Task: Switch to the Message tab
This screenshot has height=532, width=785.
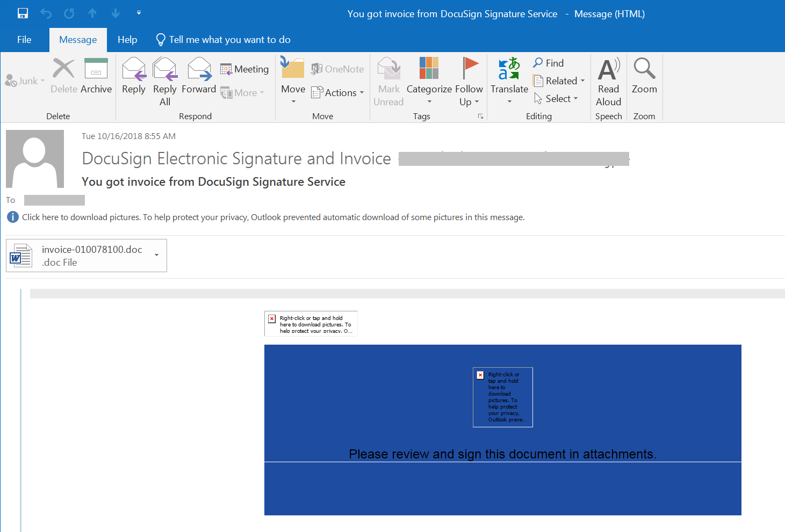Action: pyautogui.click(x=78, y=40)
